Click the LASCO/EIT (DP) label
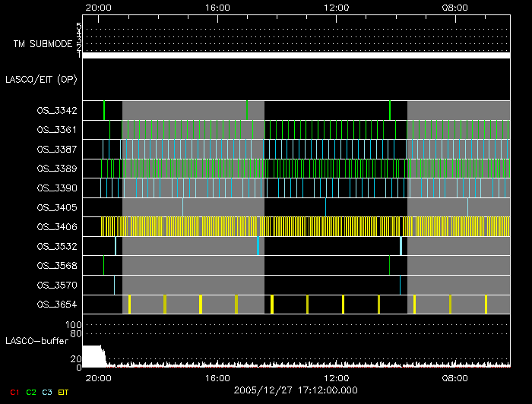Viewport: 532px width, 404px height. 41,79
